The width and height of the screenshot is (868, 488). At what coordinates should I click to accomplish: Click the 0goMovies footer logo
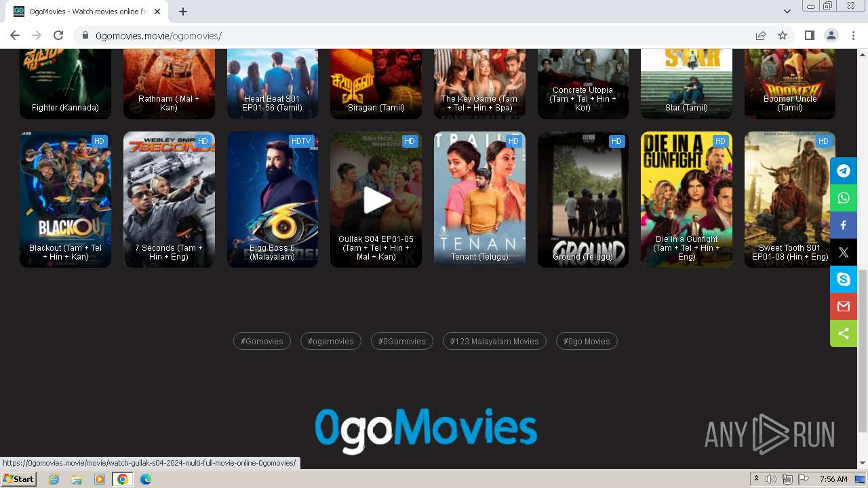tap(426, 430)
